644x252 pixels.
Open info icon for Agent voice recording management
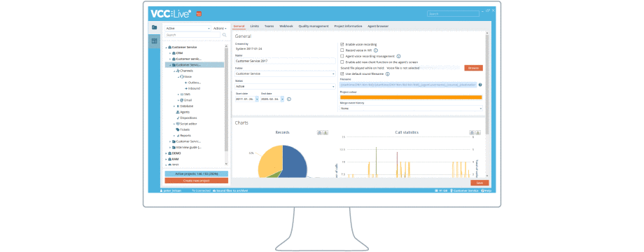tap(398, 56)
